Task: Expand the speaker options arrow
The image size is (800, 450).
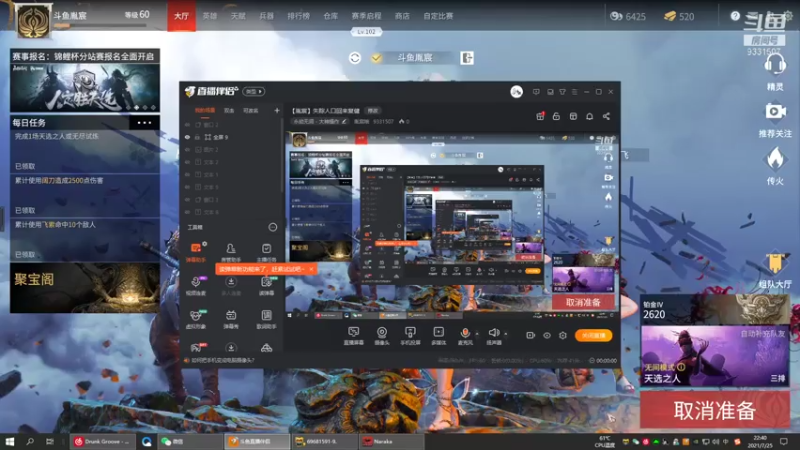Action: (506, 334)
